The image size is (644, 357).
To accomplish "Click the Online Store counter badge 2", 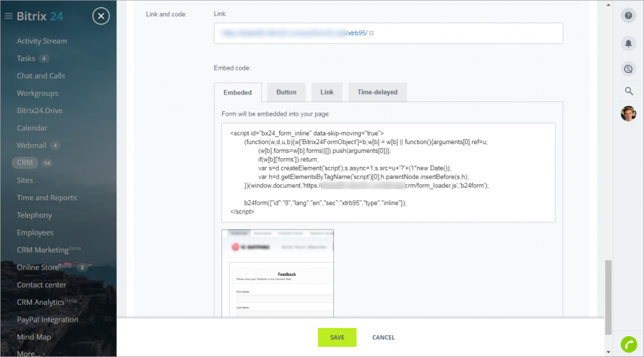I will click(82, 268).
